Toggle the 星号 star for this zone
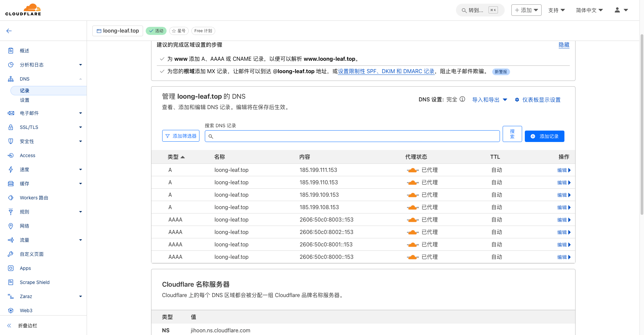 (x=179, y=31)
